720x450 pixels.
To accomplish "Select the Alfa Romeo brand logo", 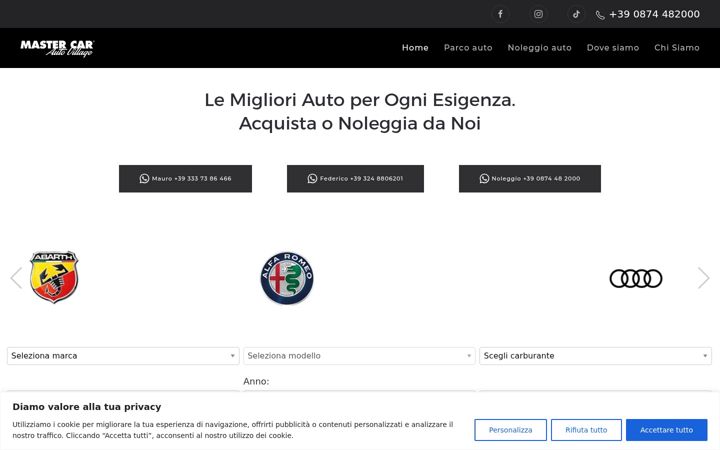I will [x=287, y=278].
